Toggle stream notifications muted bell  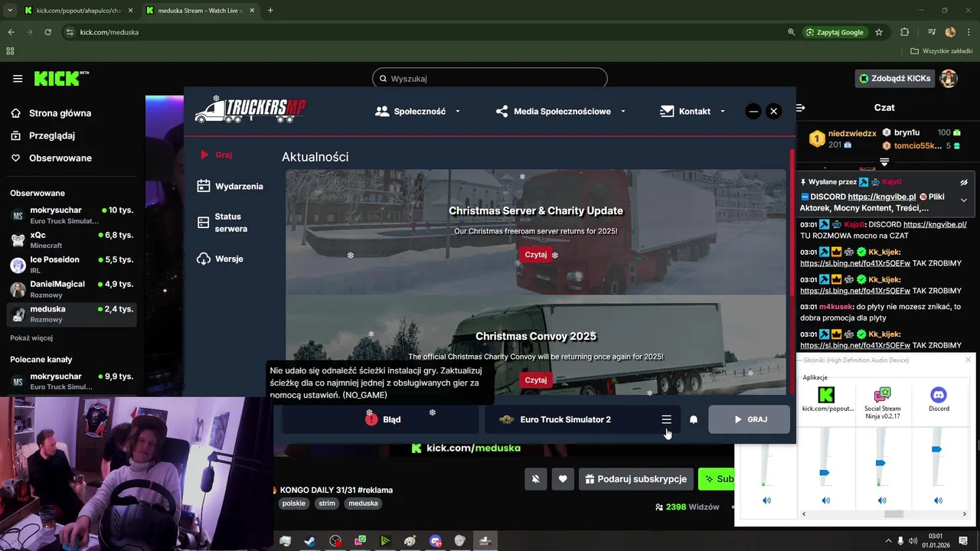536,479
